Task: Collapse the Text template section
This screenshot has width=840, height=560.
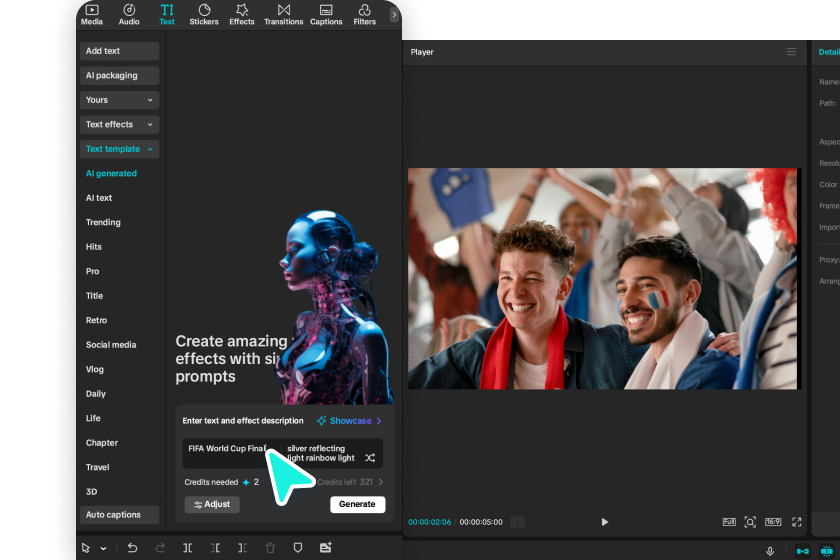Action: point(119,149)
